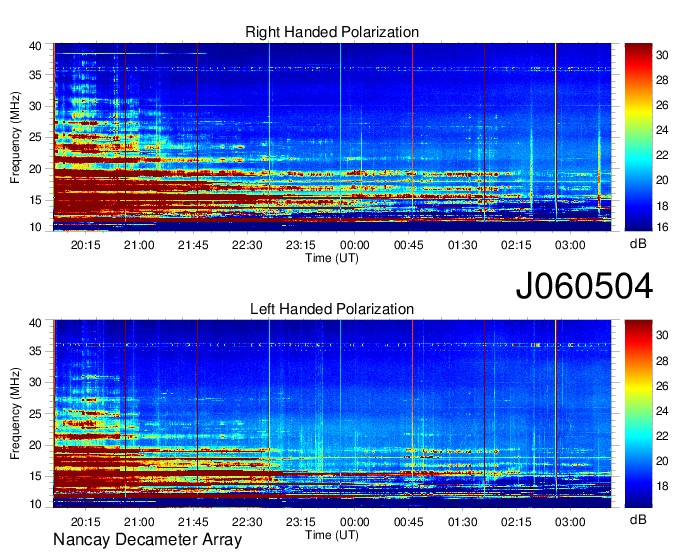Click the 35 MHz tick of Right Handed plot
The width and height of the screenshot is (680, 552).
tap(35, 75)
